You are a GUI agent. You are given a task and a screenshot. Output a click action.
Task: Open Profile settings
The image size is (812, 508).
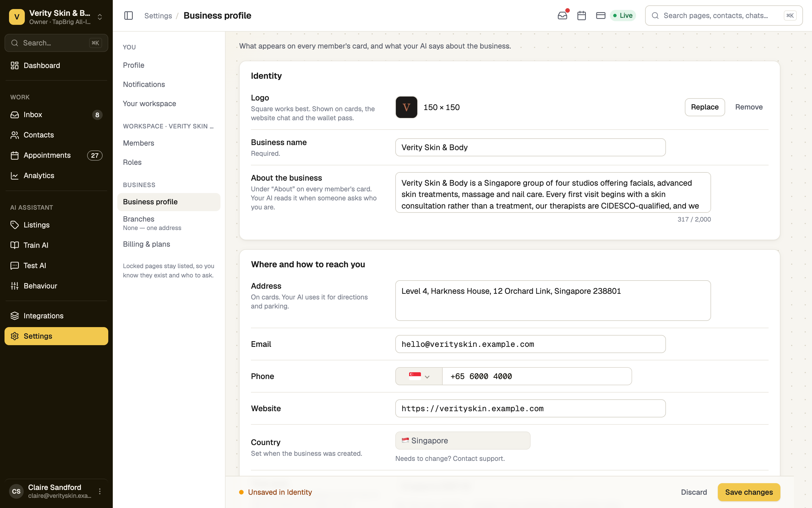(x=169, y=65)
